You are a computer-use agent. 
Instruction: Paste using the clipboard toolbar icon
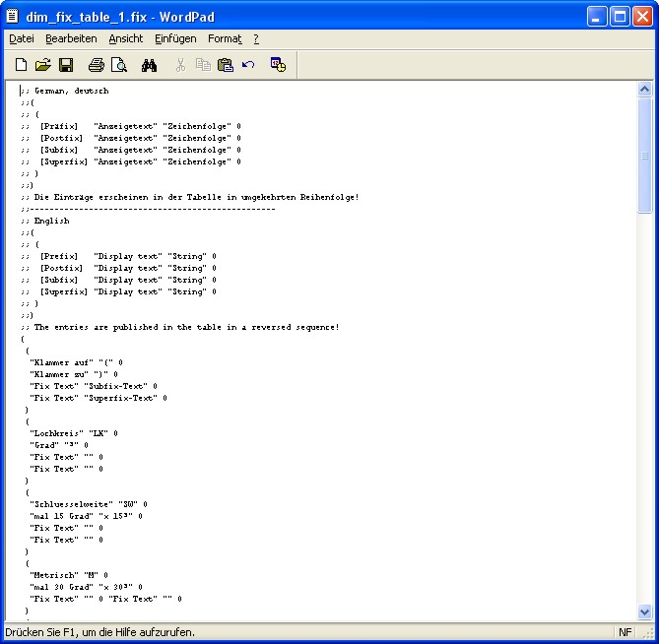[x=226, y=65]
